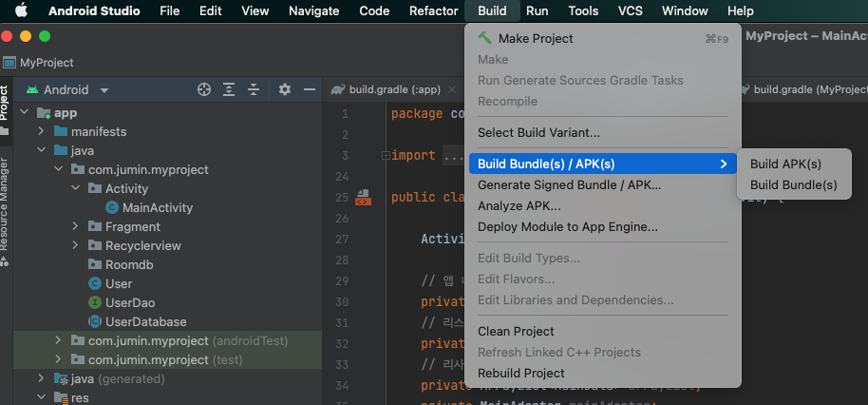Select Roomdb package in tree

[x=129, y=265]
